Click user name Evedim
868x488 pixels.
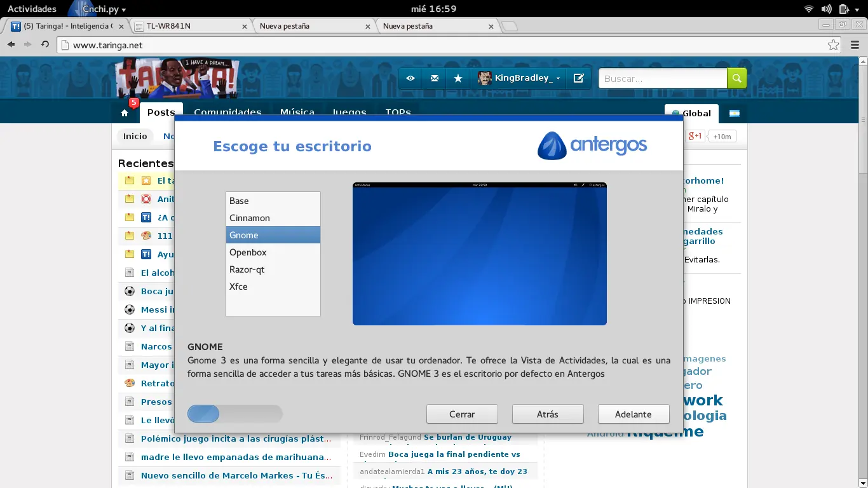click(x=372, y=454)
